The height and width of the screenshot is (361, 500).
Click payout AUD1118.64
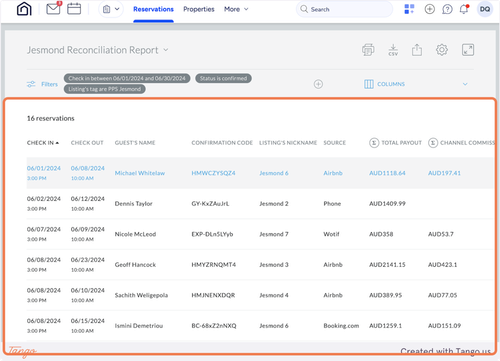point(387,173)
